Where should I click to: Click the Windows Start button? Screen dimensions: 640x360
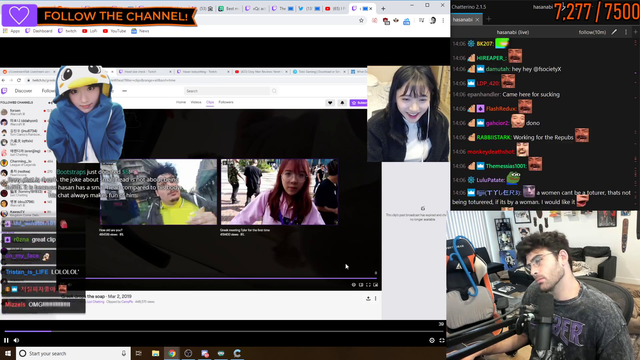pyautogui.click(x=8, y=353)
